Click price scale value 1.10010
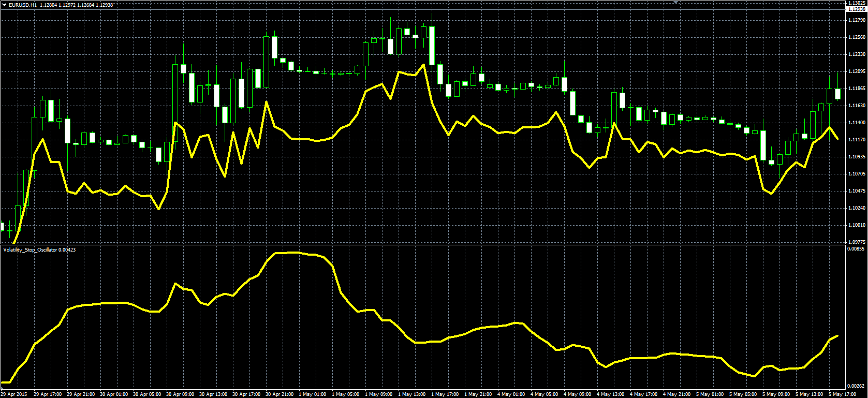This screenshot has width=868, height=398. click(857, 225)
